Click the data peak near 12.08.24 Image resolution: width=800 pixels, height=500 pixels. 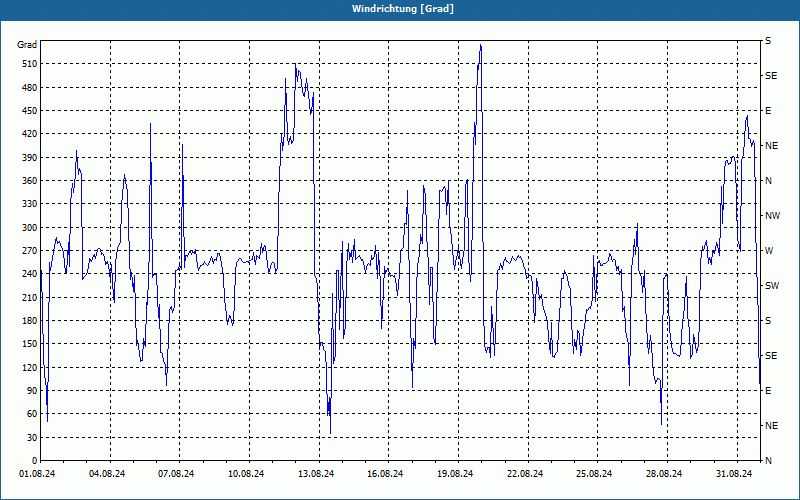click(295, 64)
